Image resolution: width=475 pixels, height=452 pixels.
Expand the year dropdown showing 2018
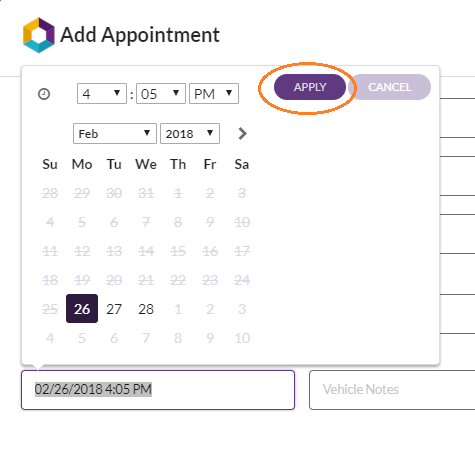coord(190,134)
